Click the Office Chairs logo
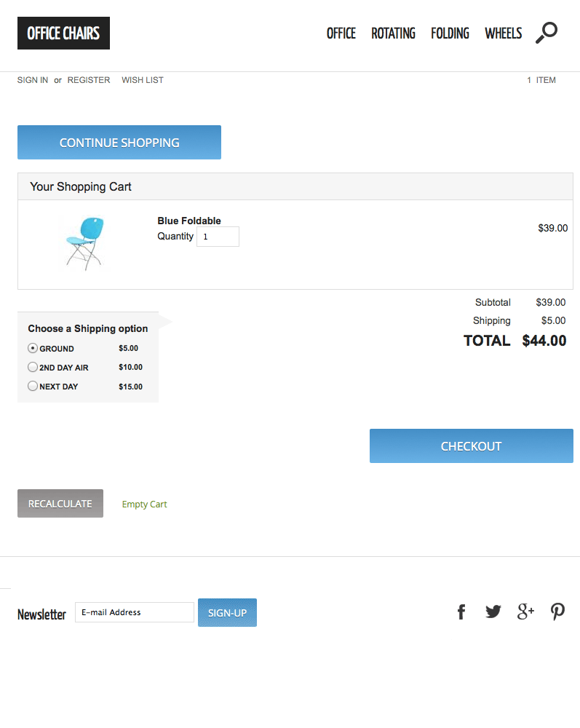This screenshot has height=728, width=580. pos(63,33)
